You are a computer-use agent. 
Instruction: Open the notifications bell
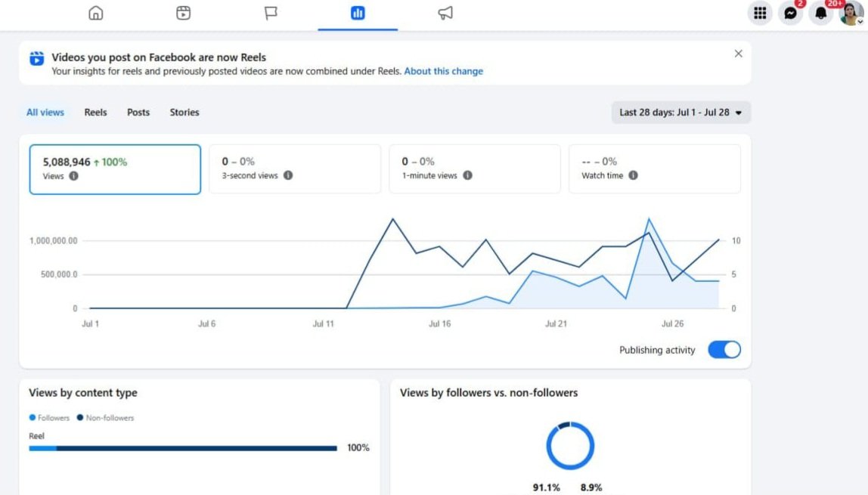coord(821,13)
